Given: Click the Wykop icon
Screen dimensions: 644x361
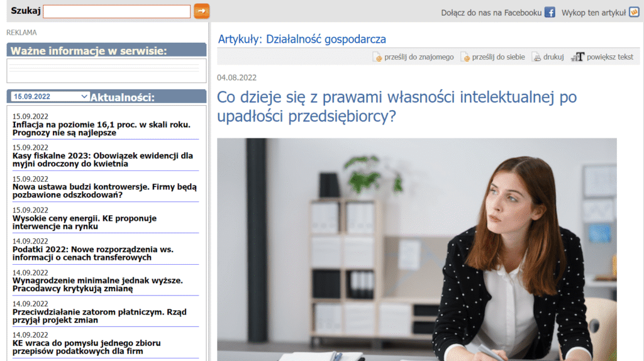Looking at the screenshot, I should 634,13.
